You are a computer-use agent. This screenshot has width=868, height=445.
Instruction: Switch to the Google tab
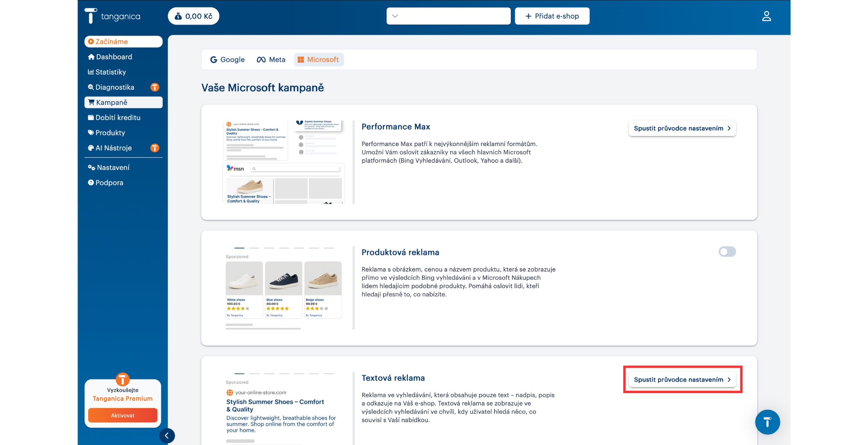point(227,60)
